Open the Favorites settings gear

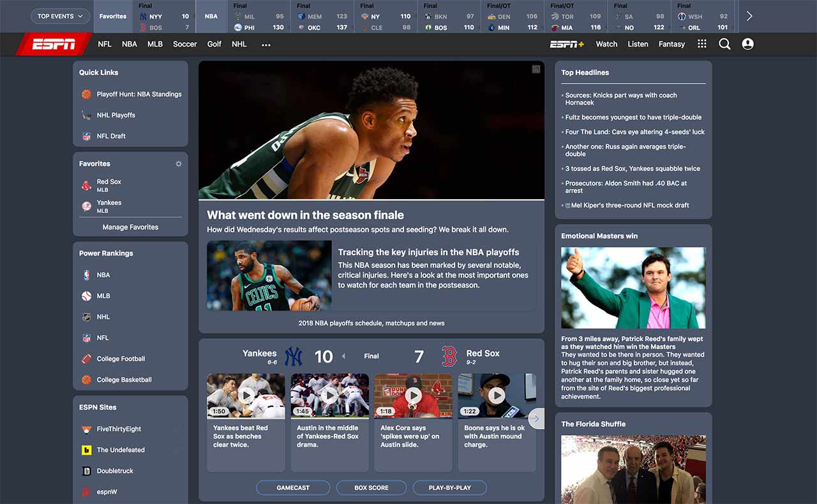coord(179,164)
